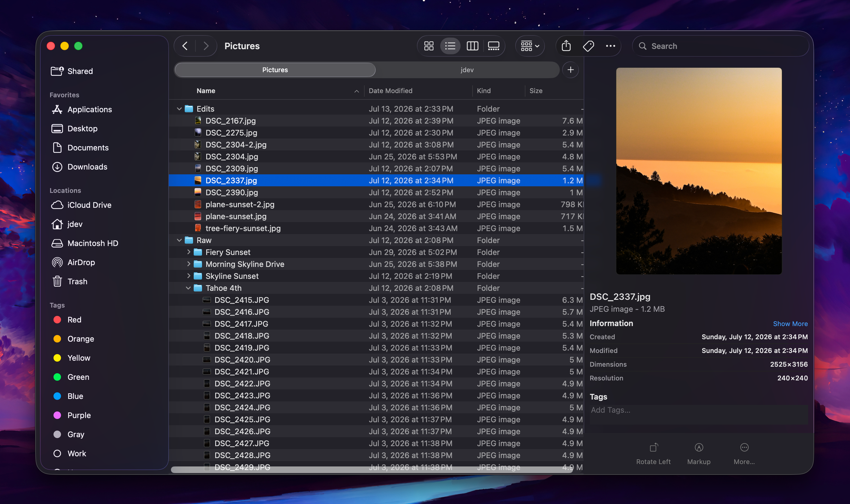Select the Tahoe 4th folder row
The height and width of the screenshot is (504, 850).
click(x=376, y=288)
